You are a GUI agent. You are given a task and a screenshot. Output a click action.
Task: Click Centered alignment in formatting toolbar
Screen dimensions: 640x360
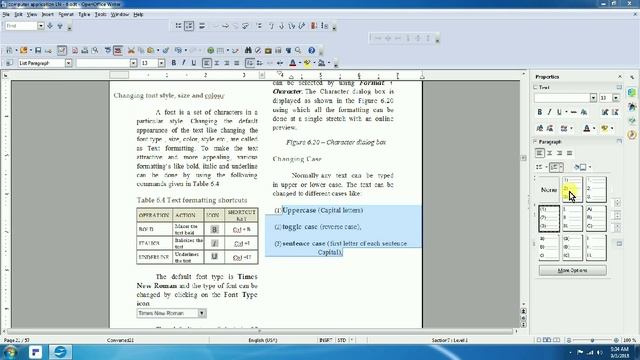[217, 63]
